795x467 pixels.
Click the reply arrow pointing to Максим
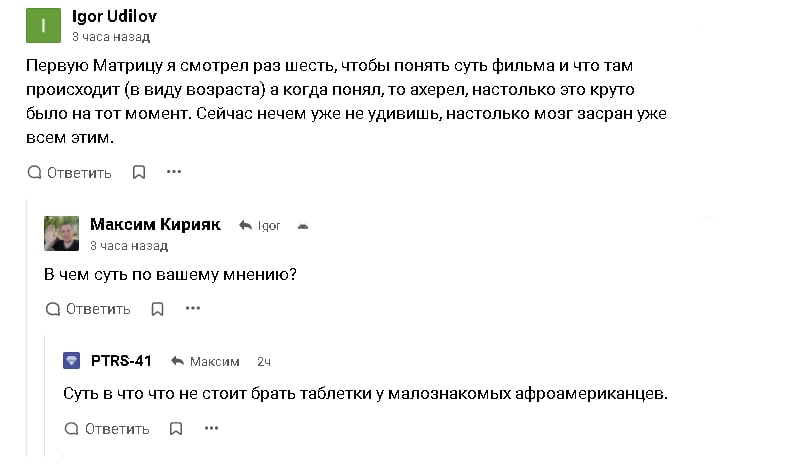point(177,361)
